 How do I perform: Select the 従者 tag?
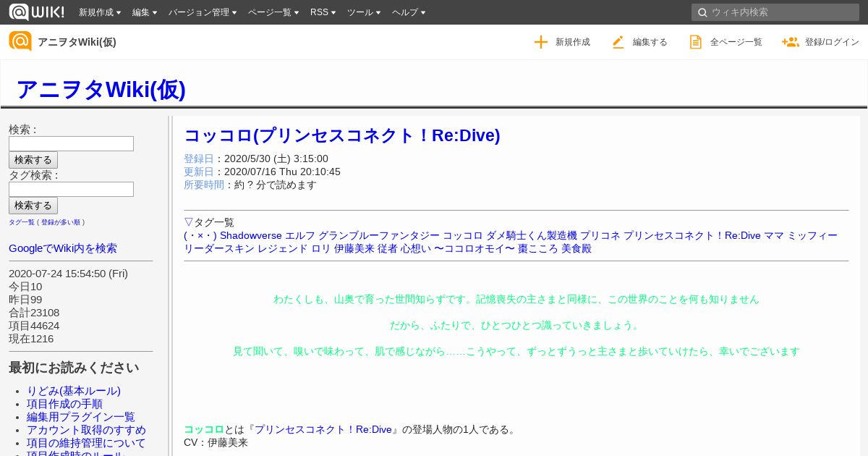point(388,248)
